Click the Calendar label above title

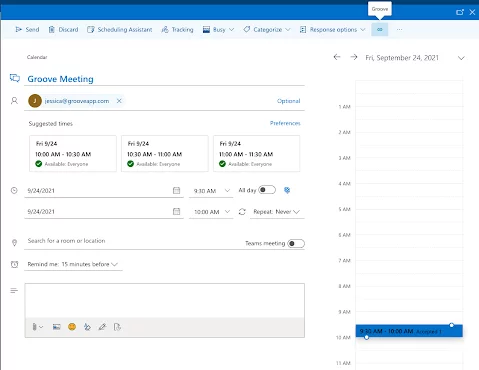click(37, 57)
